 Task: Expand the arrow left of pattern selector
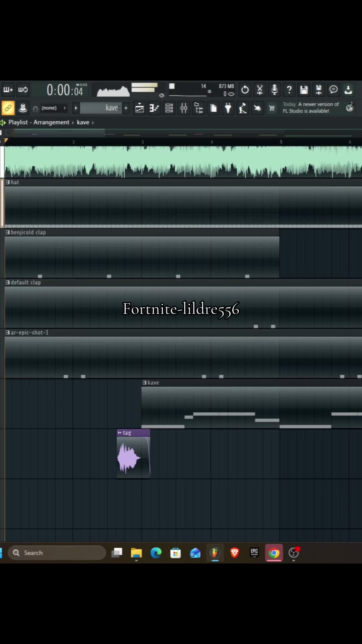[x=76, y=108]
